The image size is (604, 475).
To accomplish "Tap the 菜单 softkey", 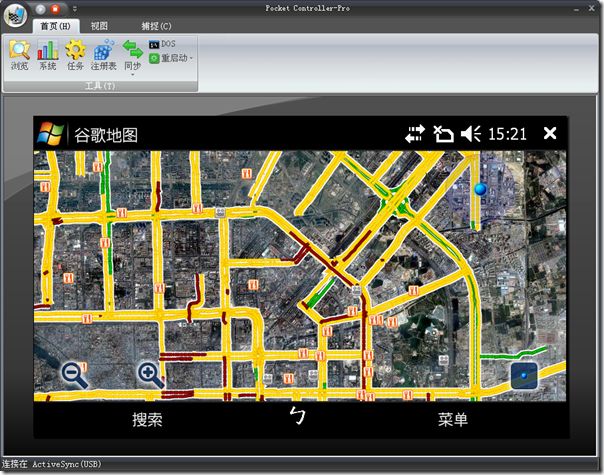I will point(453,420).
